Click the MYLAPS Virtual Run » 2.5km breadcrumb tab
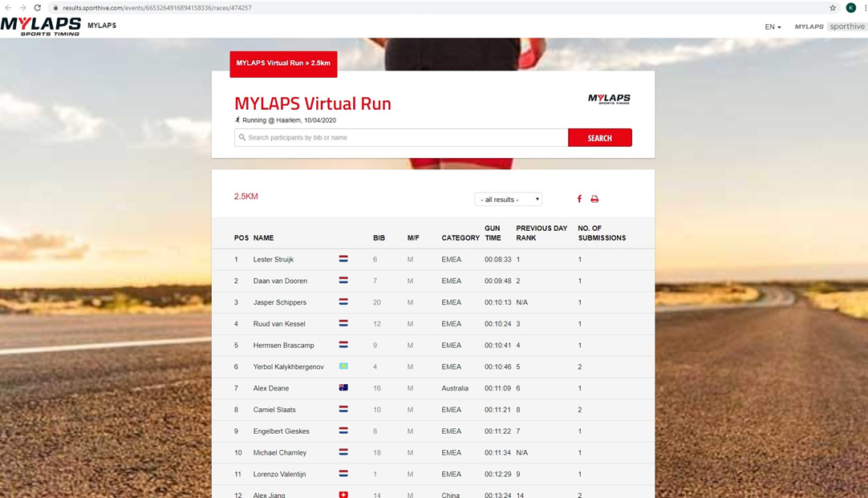 point(283,63)
